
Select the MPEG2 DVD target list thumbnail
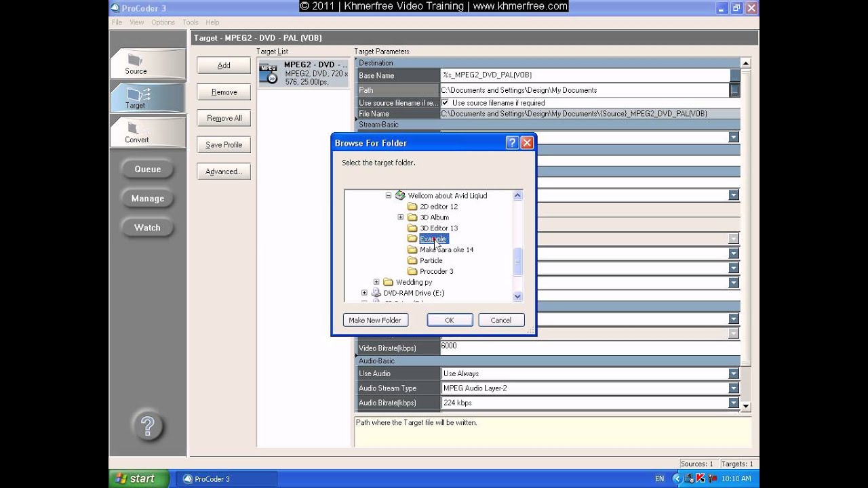269,73
